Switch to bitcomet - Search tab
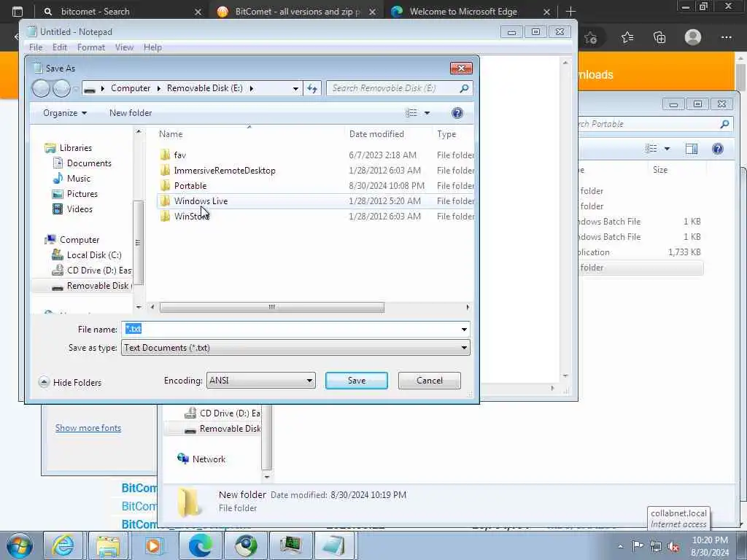 (122, 12)
